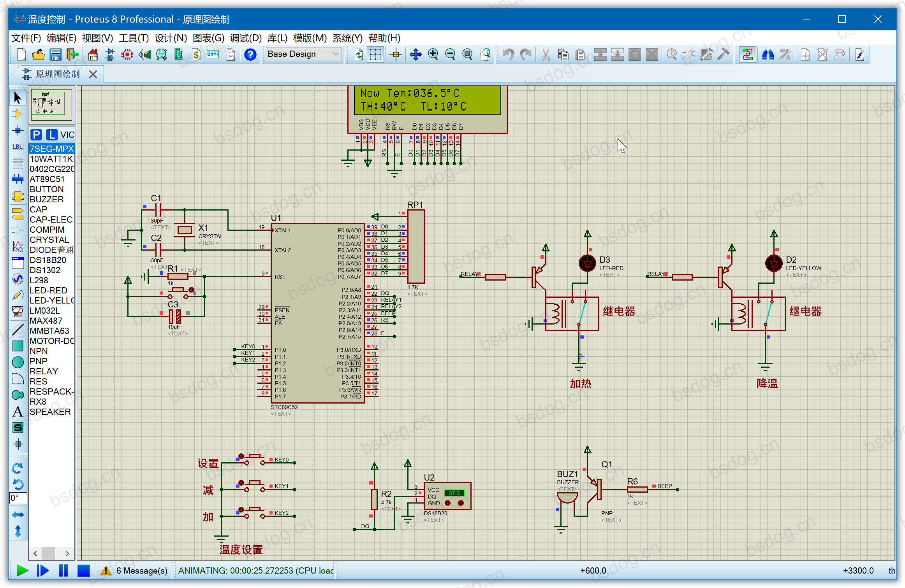Click the Zoom In magnifier icon
This screenshot has height=588, width=905.
point(433,54)
